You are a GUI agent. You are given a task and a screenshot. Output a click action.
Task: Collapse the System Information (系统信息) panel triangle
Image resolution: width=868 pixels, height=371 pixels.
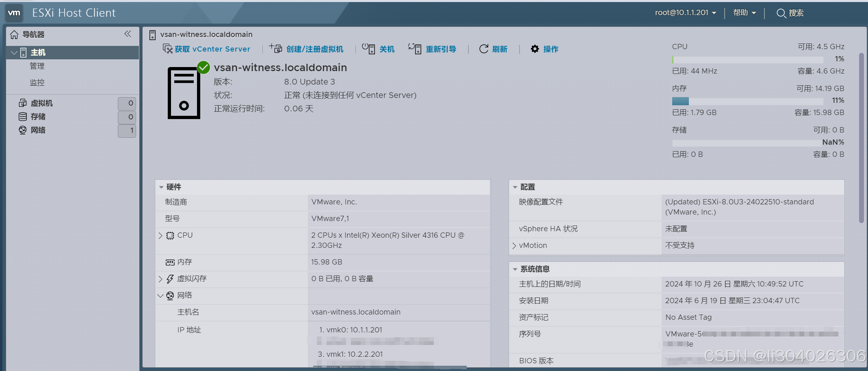pos(515,269)
